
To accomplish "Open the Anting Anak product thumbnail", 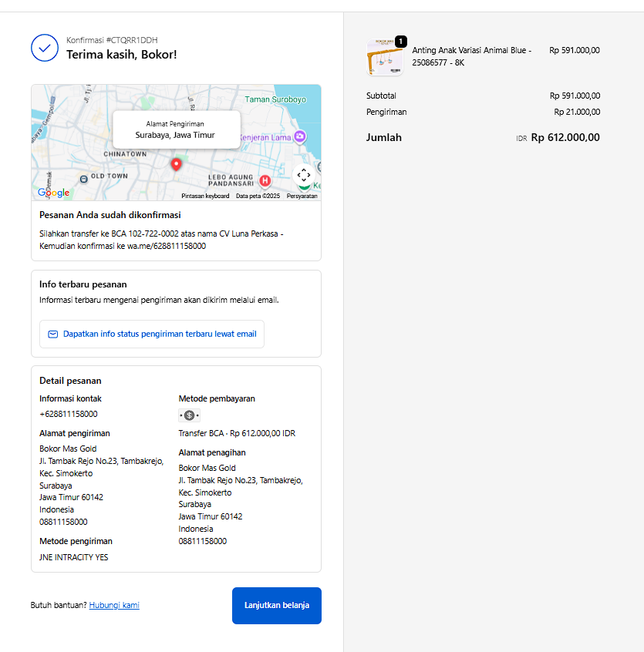I will 385,57.
